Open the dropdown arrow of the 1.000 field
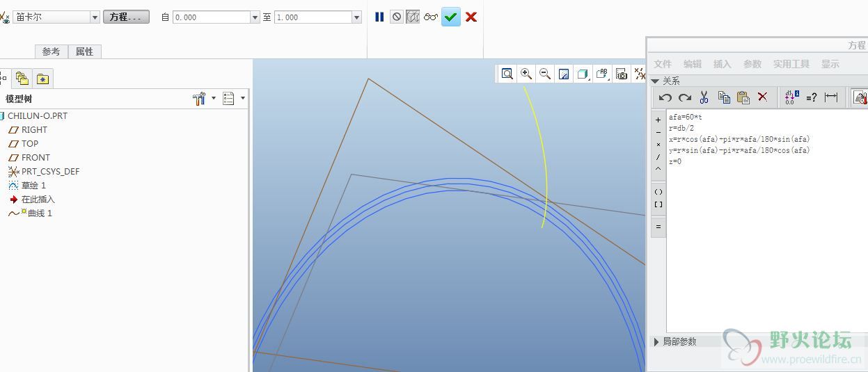868x372 pixels. tap(357, 17)
